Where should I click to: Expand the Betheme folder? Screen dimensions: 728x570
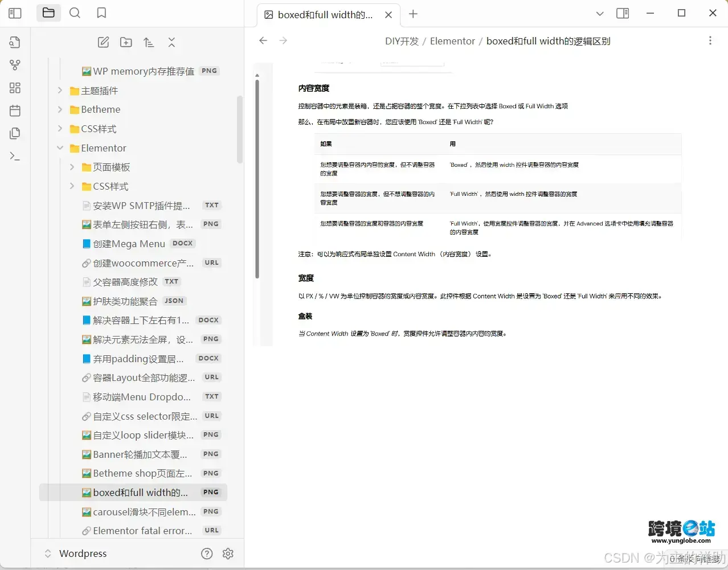(60, 109)
